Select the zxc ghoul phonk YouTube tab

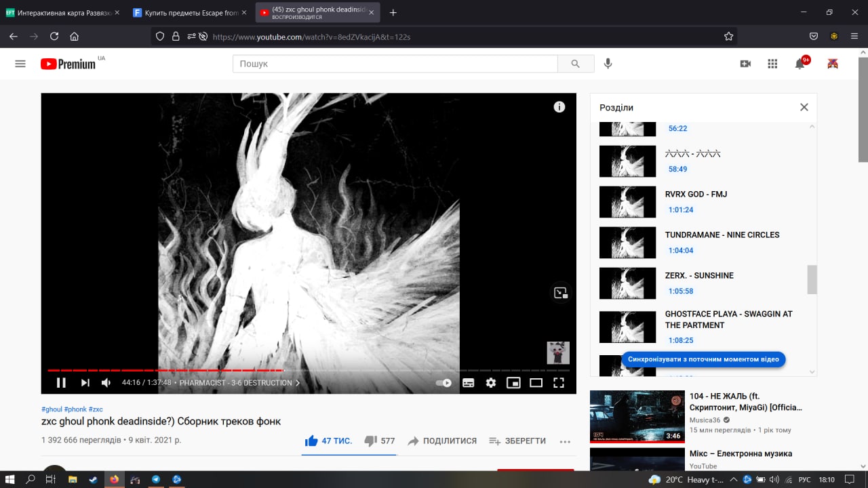pyautogui.click(x=317, y=12)
